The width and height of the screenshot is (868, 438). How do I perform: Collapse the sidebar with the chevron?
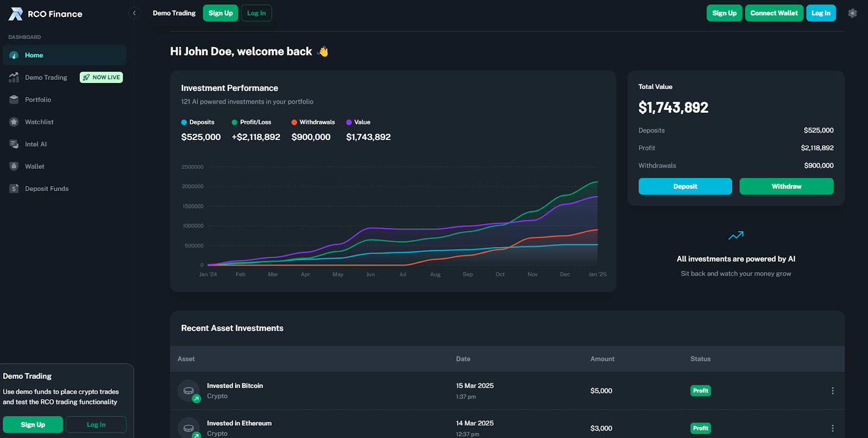point(135,13)
